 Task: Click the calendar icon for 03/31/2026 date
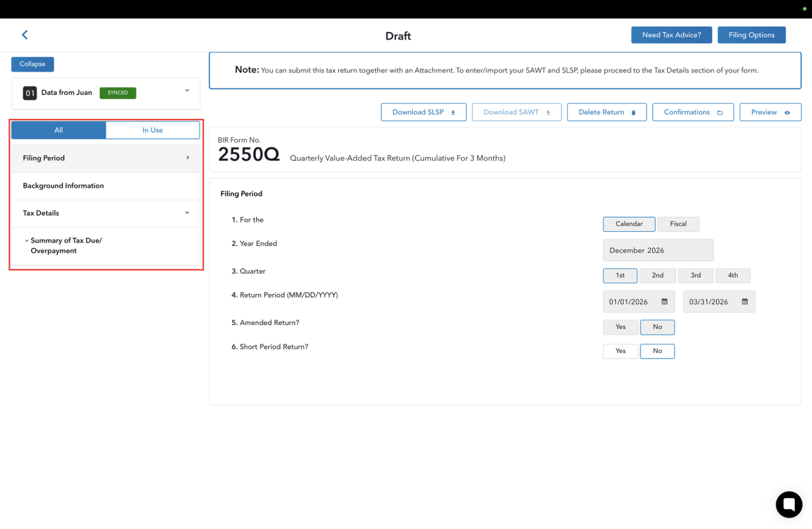coord(745,301)
